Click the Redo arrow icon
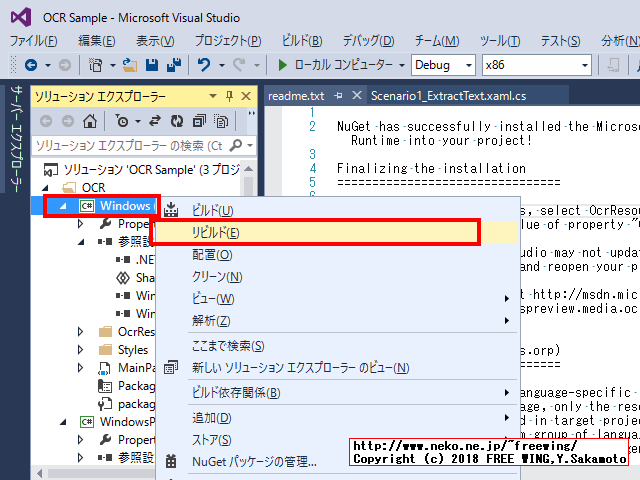 click(239, 65)
